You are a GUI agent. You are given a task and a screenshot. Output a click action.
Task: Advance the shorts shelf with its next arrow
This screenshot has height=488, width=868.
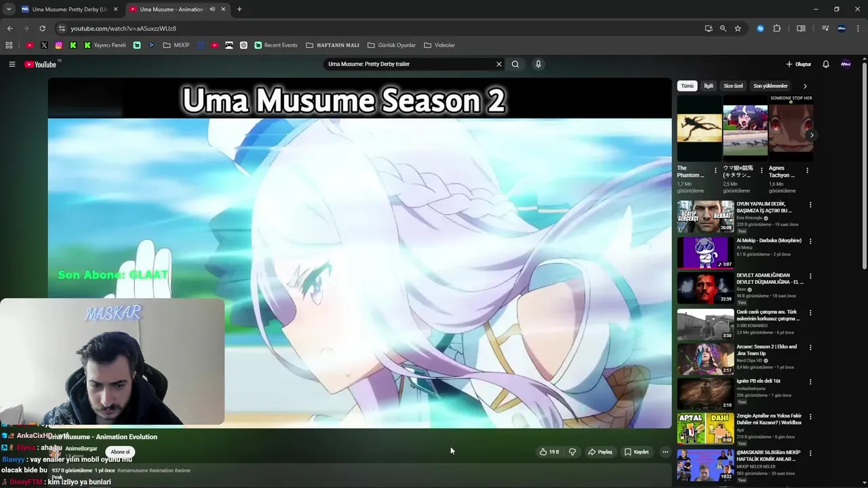[812, 135]
